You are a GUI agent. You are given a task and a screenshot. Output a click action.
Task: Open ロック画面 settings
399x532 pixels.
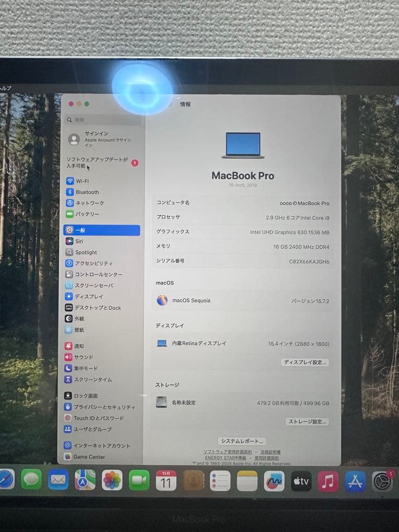coord(81,396)
